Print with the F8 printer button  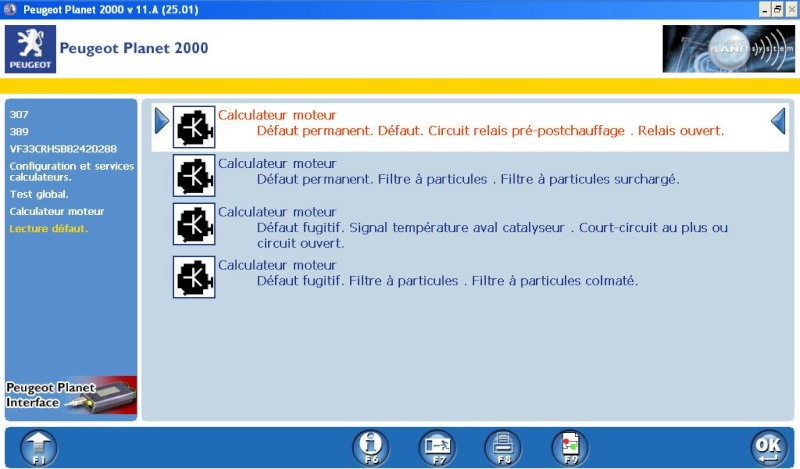coord(503,448)
